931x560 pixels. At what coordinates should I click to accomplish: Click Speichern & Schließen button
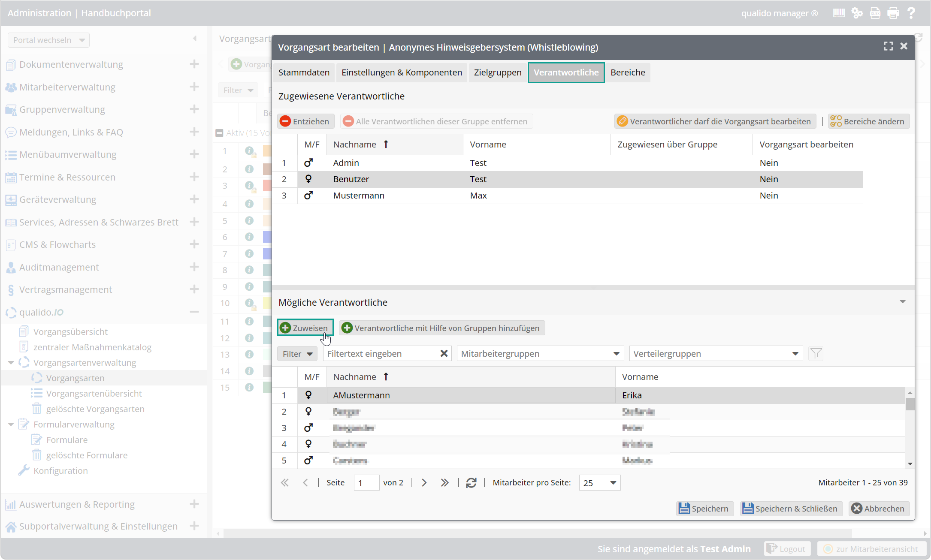[791, 509]
